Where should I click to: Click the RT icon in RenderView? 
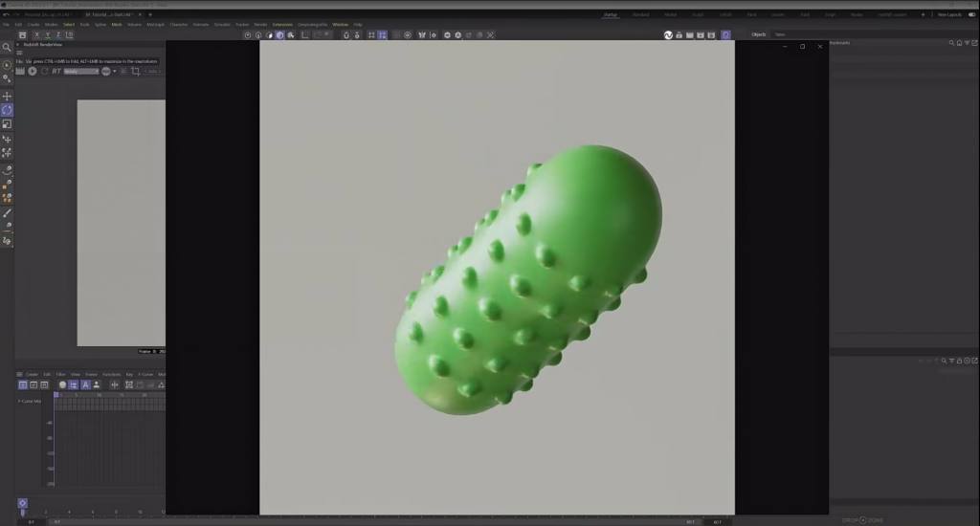point(56,71)
